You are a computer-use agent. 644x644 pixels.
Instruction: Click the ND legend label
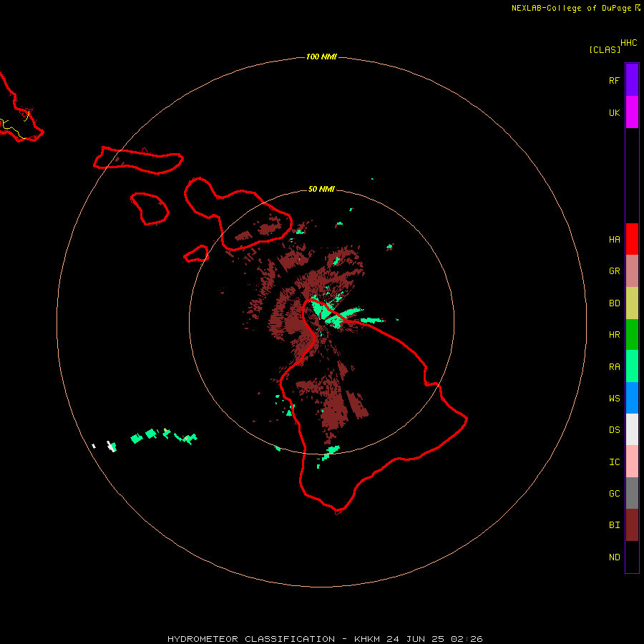(614, 557)
